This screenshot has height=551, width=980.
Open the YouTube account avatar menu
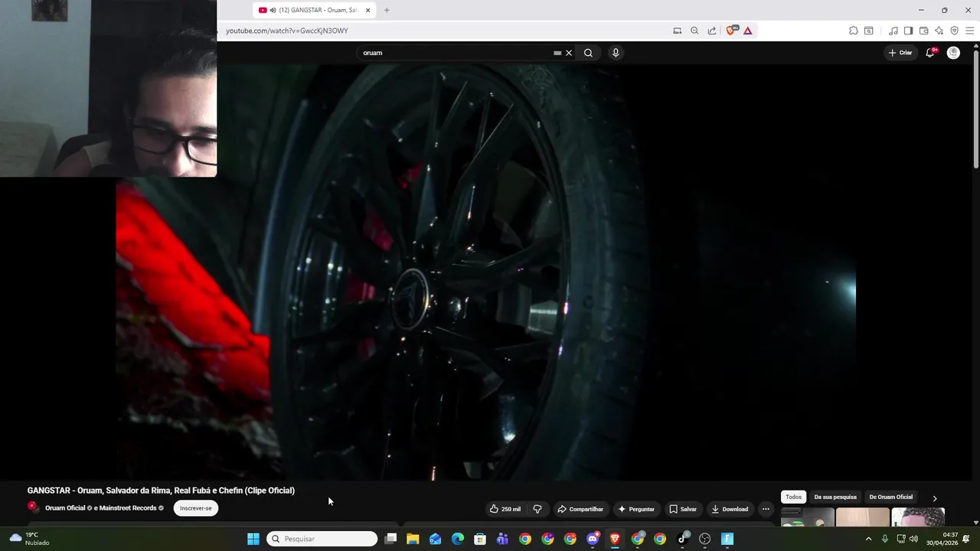[x=953, y=53]
